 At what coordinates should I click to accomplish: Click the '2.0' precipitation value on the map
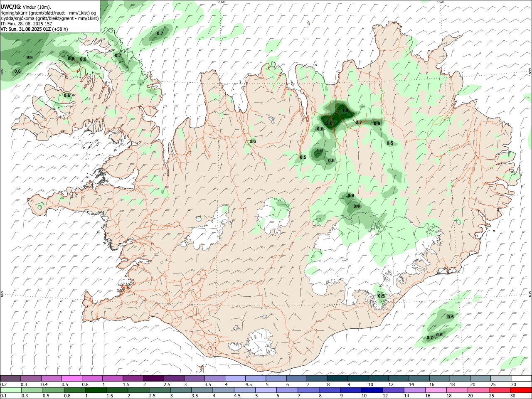click(x=329, y=123)
